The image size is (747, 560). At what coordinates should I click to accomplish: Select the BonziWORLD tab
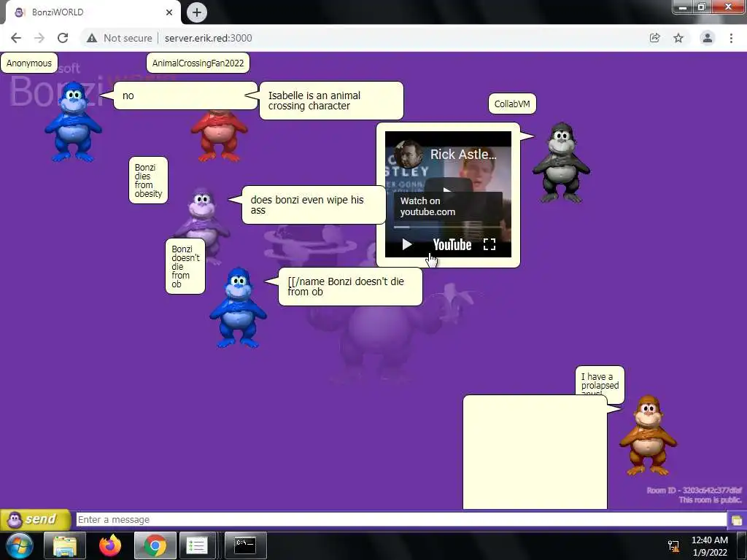point(90,12)
